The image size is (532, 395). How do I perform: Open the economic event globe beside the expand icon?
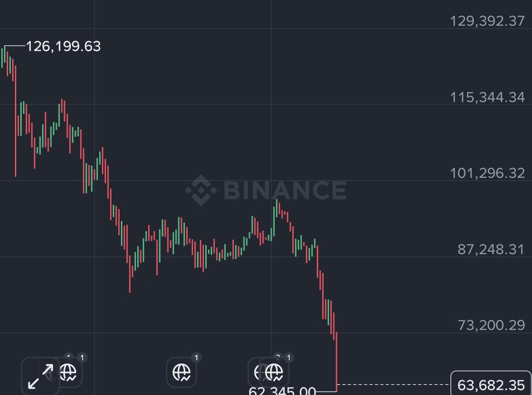[69, 373]
